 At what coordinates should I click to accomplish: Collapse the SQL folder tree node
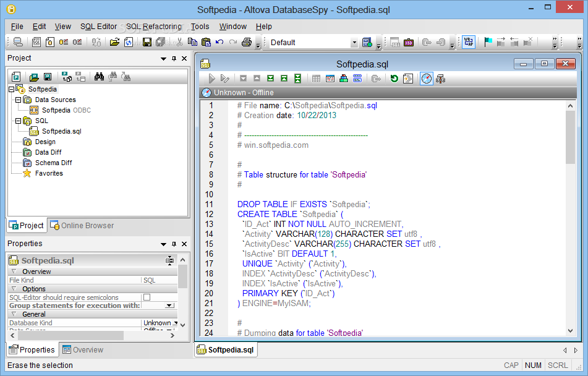18,121
